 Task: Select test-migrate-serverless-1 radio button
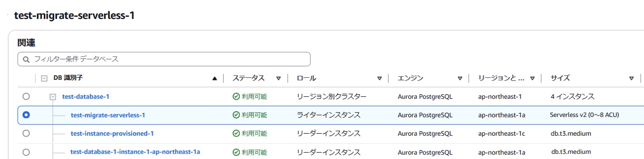click(26, 115)
